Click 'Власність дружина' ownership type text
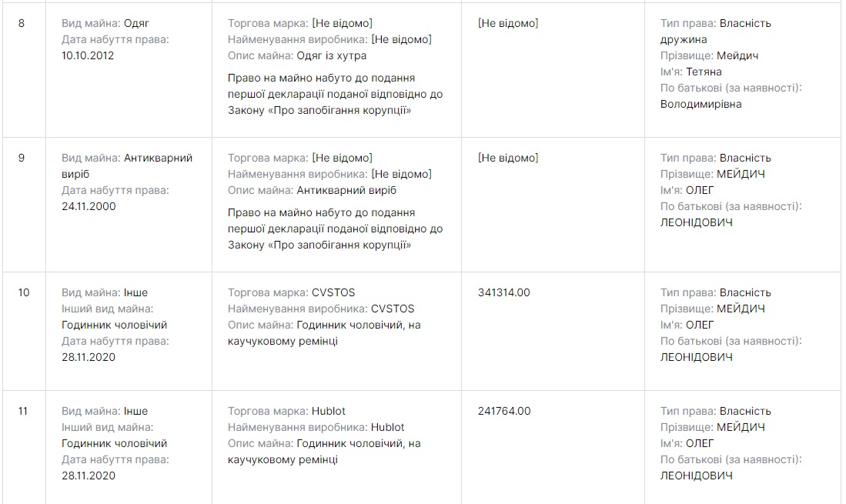Viewport: 846px width, 504px height. point(715,32)
